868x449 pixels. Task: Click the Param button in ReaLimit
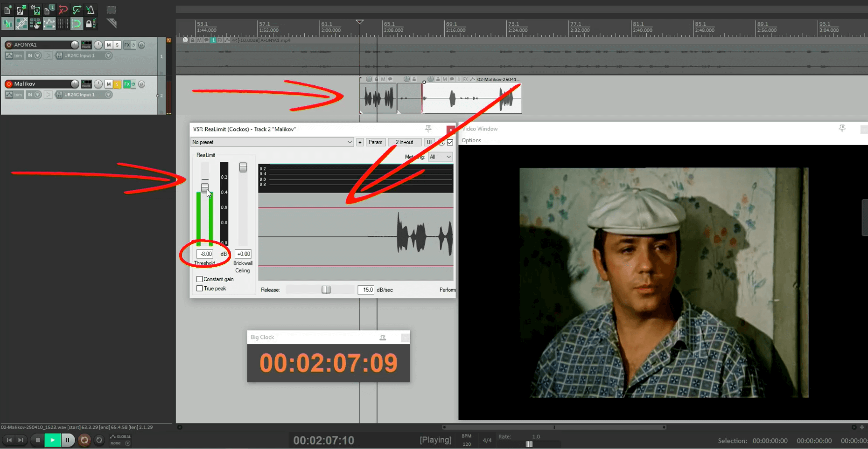tap(375, 142)
